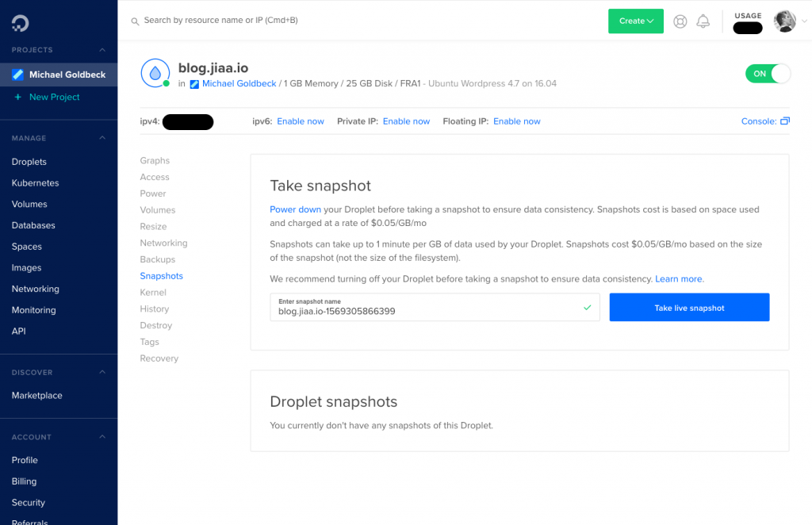Click the snapshot name input field
Screen dimensions: 812x525
(435, 308)
